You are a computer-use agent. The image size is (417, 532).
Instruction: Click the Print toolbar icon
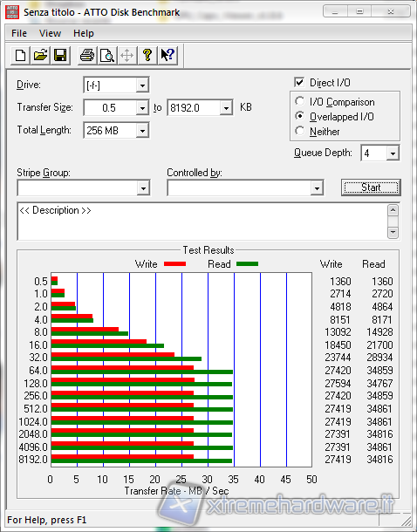(87, 55)
